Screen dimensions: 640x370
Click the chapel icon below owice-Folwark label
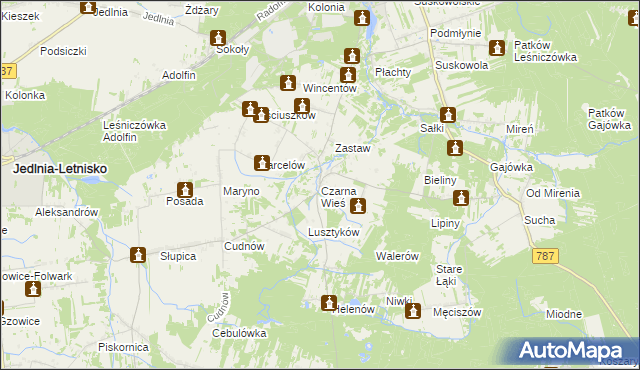point(33,289)
